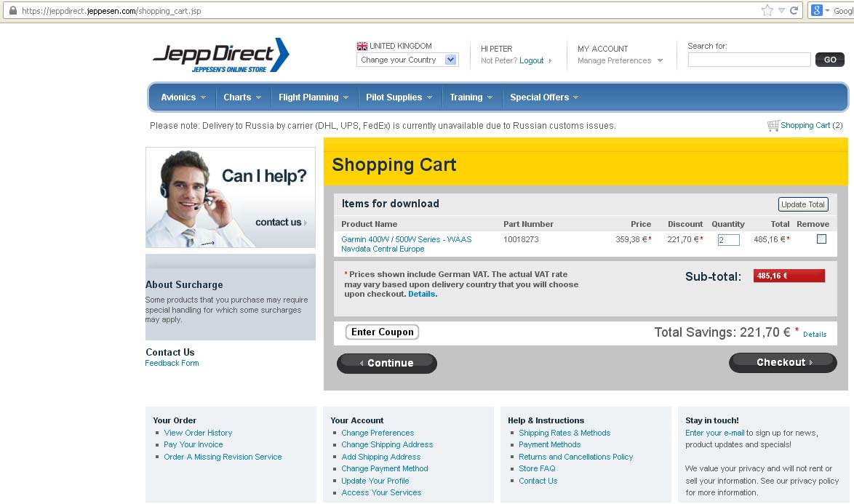Bookmark page with star icon
854x504 pixels.
(767, 10)
